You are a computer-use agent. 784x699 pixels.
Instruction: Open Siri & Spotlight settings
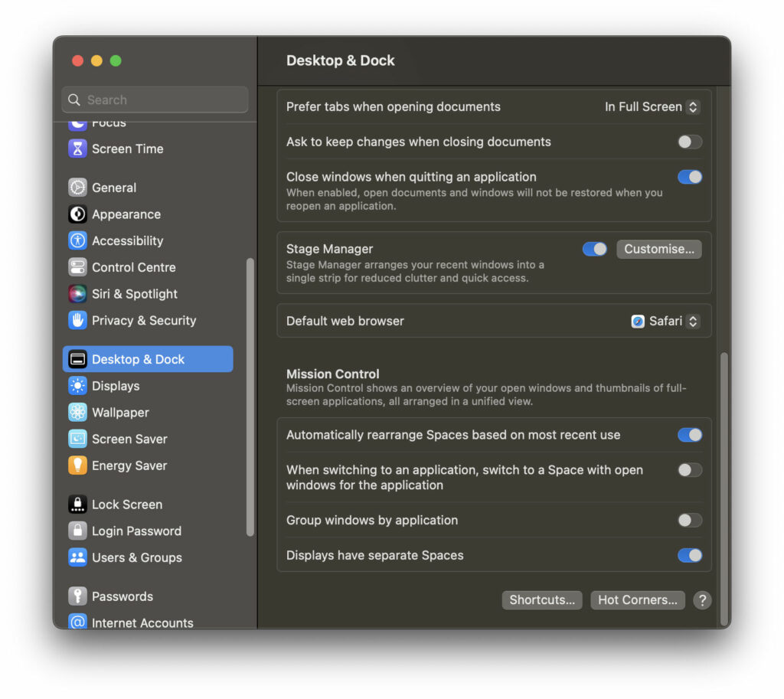(77, 293)
